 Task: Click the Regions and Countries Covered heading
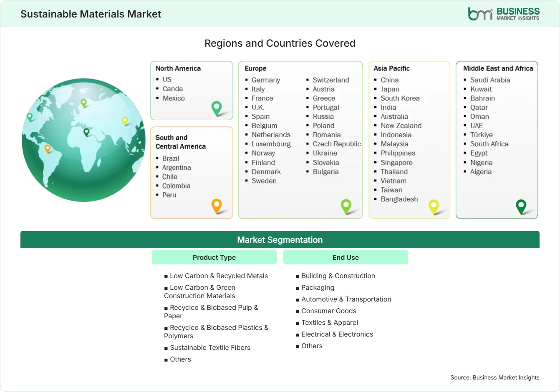pyautogui.click(x=280, y=43)
